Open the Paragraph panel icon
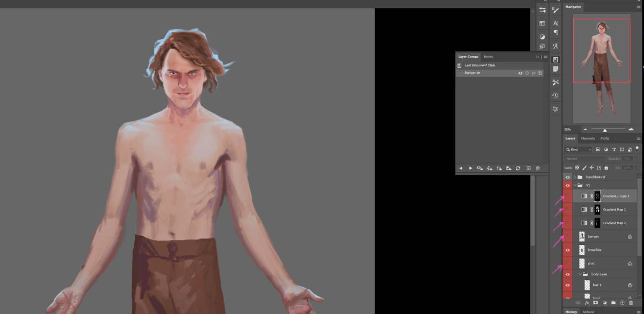The image size is (644, 314). (x=555, y=33)
